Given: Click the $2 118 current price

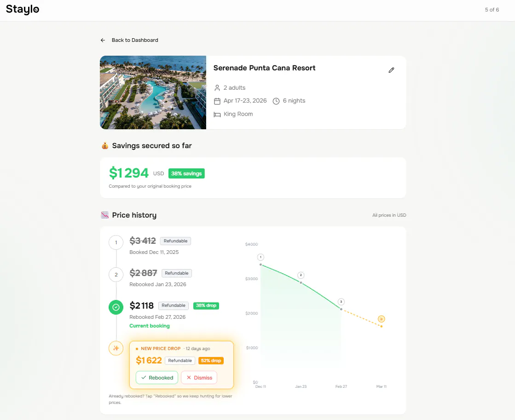Looking at the screenshot, I should (x=142, y=306).
